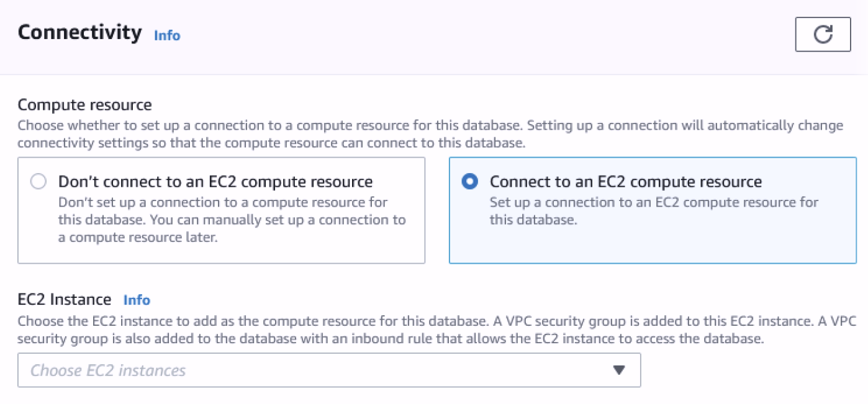Click middle of the EC2 instances combo box
868x404 pixels.
(329, 370)
